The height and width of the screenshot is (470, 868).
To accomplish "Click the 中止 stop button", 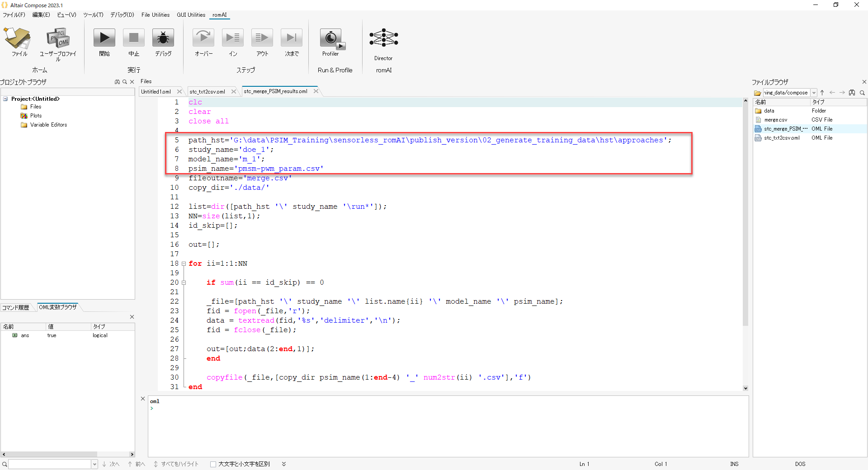I will [134, 38].
